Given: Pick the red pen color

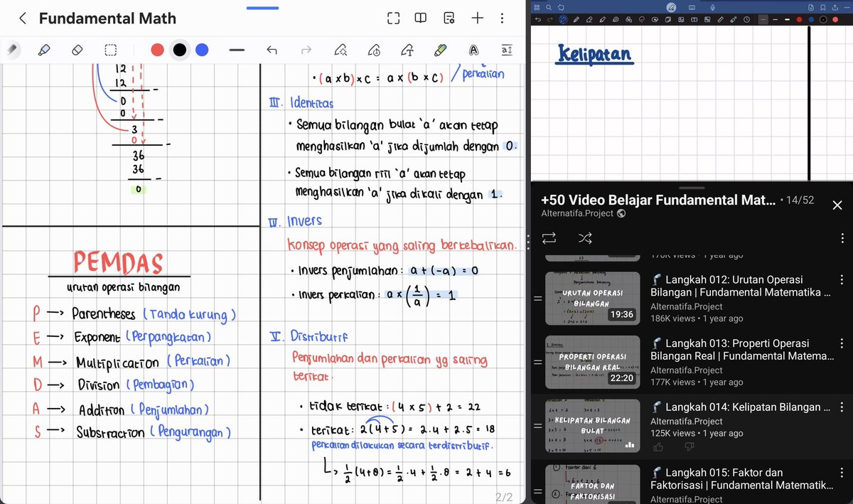Looking at the screenshot, I should 158,50.
